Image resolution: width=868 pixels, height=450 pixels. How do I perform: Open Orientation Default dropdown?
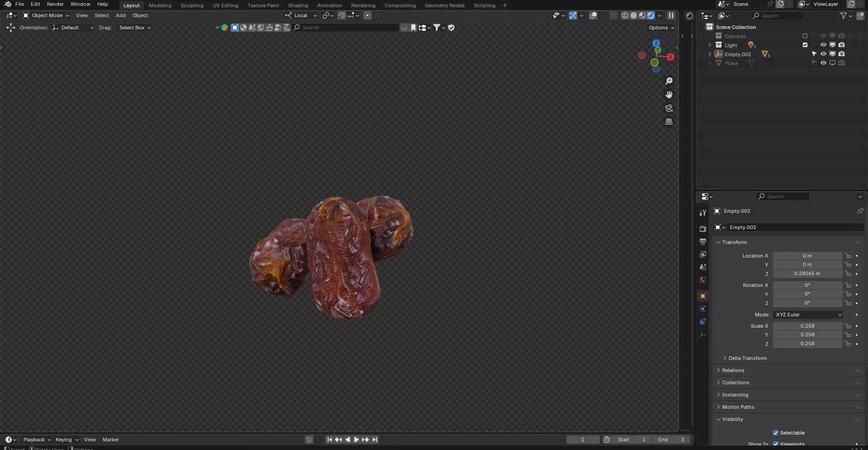point(72,28)
